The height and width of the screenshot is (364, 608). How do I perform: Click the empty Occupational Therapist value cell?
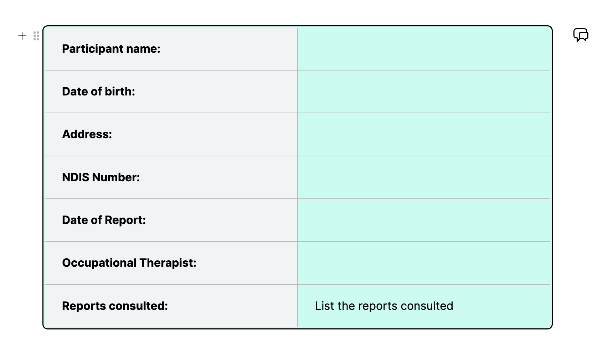(424, 263)
